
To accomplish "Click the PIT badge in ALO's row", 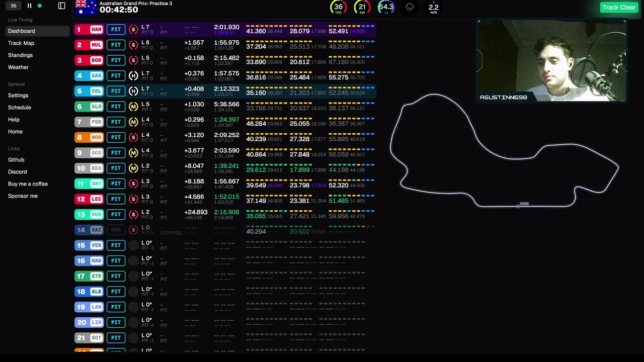I will point(116,107).
